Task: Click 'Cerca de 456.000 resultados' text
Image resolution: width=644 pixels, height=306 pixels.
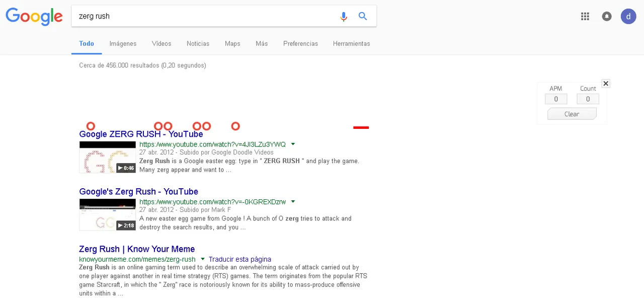Action: click(119, 65)
